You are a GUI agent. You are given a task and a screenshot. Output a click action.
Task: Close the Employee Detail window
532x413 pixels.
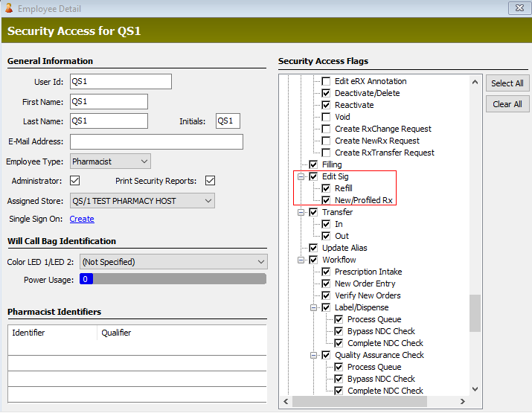518,8
